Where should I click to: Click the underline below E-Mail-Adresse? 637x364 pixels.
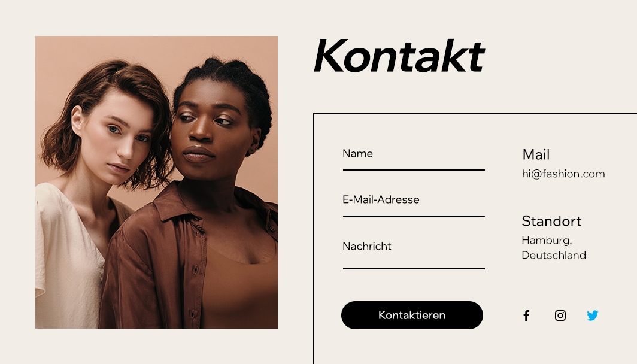coord(414,216)
